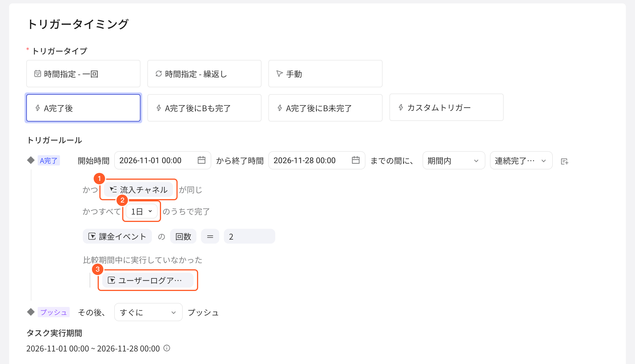Click the lightning icon on A完了後
Image resolution: width=635 pixels, height=364 pixels.
[x=38, y=108]
